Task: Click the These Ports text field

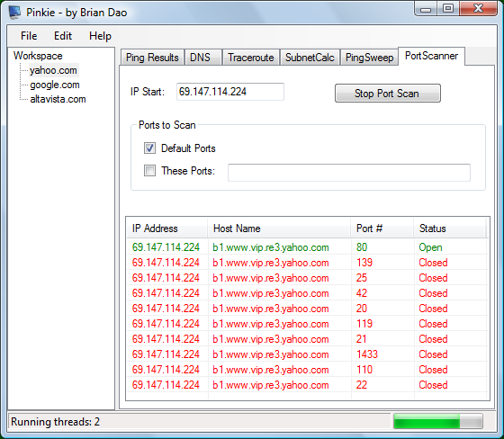Action: coord(349,173)
